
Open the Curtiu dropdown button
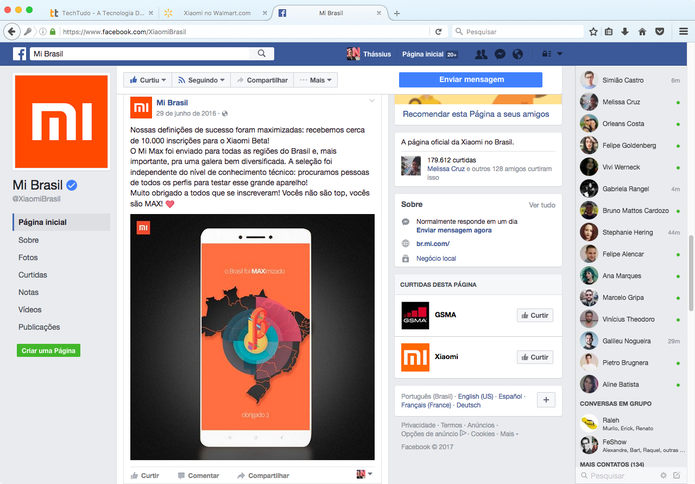148,80
